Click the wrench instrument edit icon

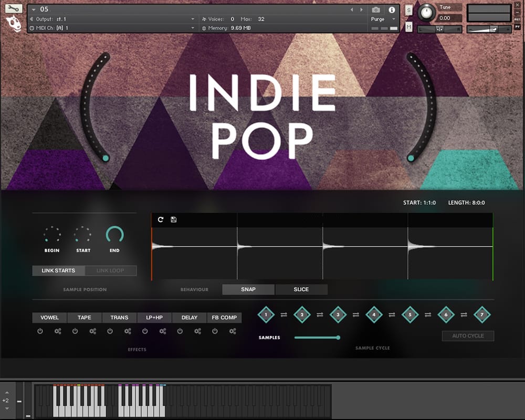click(13, 9)
